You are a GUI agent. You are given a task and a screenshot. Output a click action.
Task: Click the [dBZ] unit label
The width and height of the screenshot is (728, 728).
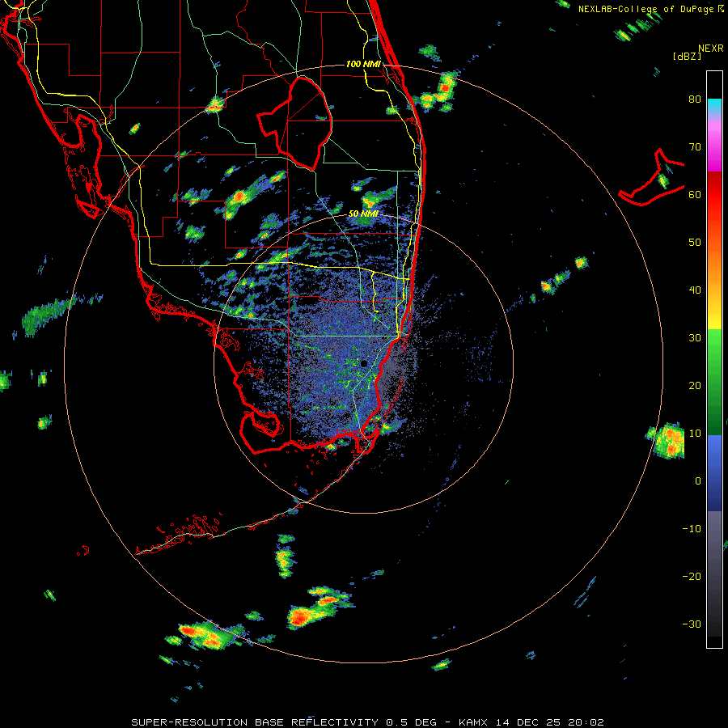[x=687, y=56]
